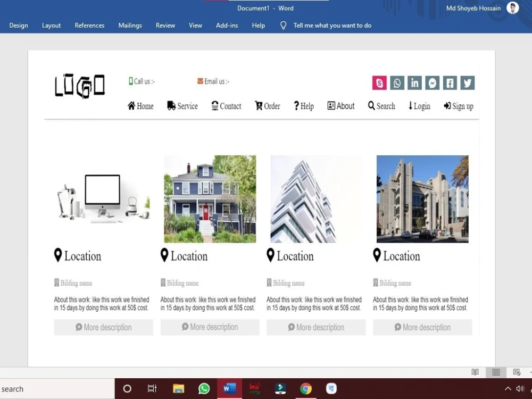Open the Review ribbon tab
This screenshot has width=532, height=399.
click(x=165, y=26)
